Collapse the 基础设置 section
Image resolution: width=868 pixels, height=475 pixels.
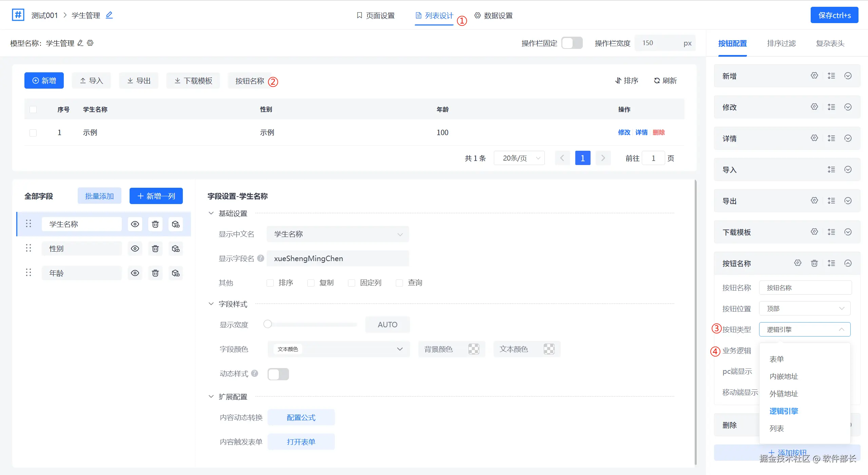click(x=211, y=213)
